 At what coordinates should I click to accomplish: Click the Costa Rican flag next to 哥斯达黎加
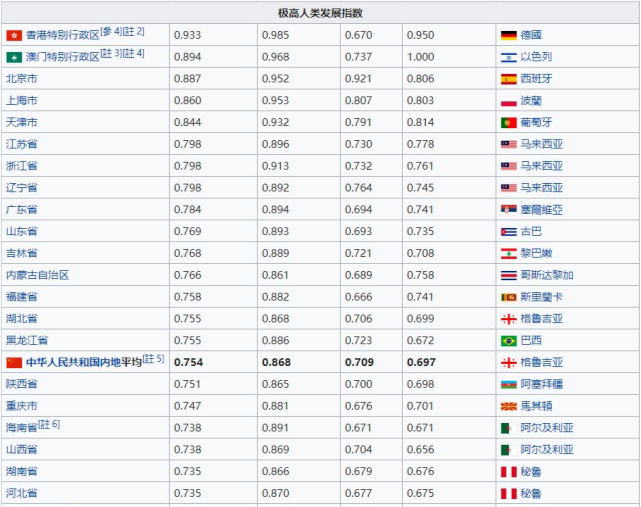[509, 275]
